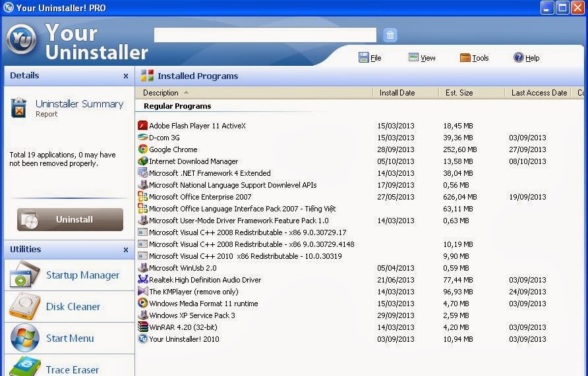Click the Start Menu Windows orb icon
This screenshot has width=588, height=376.
click(25, 338)
